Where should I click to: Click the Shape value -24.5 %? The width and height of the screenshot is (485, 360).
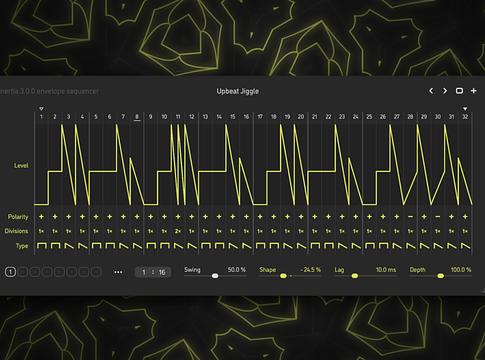[311, 269]
